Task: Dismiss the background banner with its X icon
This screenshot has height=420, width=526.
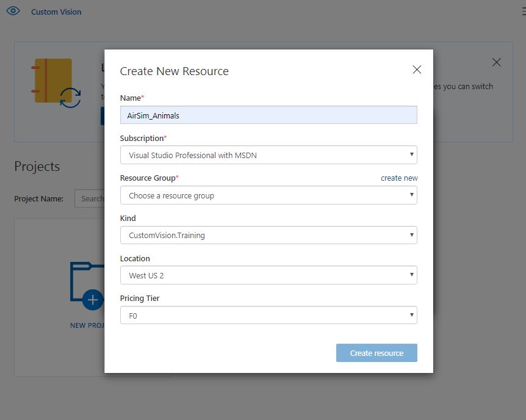Action: (x=496, y=62)
